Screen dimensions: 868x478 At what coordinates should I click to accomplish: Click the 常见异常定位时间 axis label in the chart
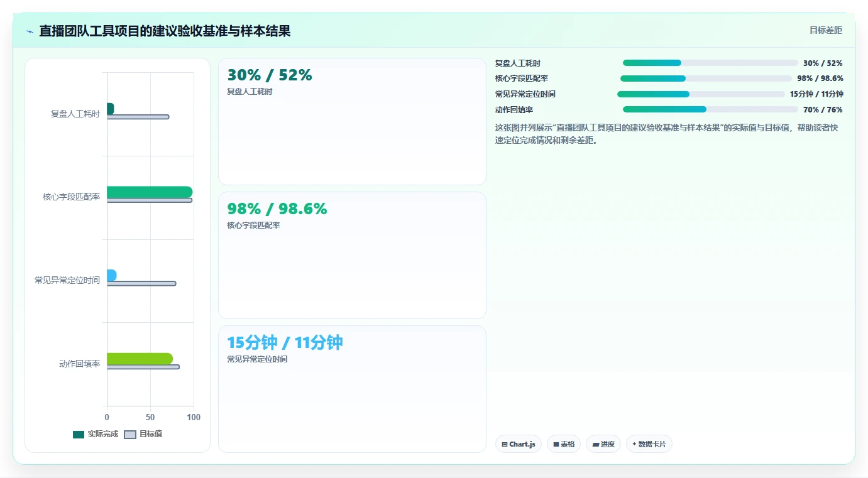[x=67, y=280]
